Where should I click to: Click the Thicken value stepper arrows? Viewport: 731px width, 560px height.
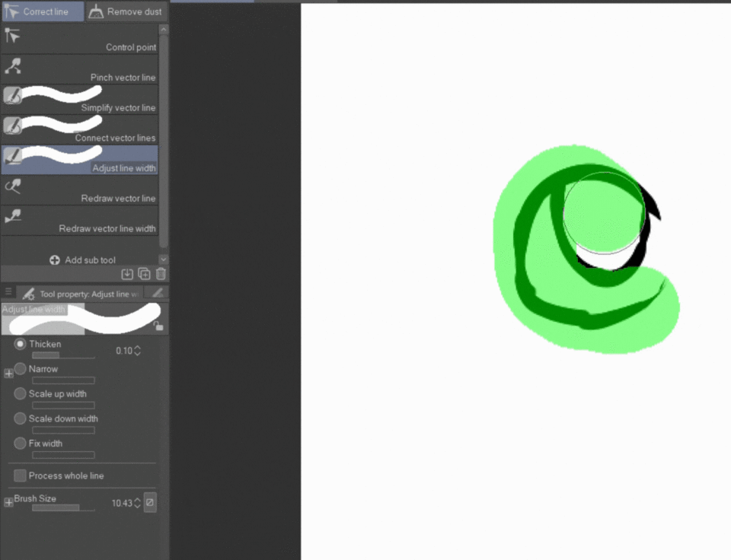click(137, 351)
